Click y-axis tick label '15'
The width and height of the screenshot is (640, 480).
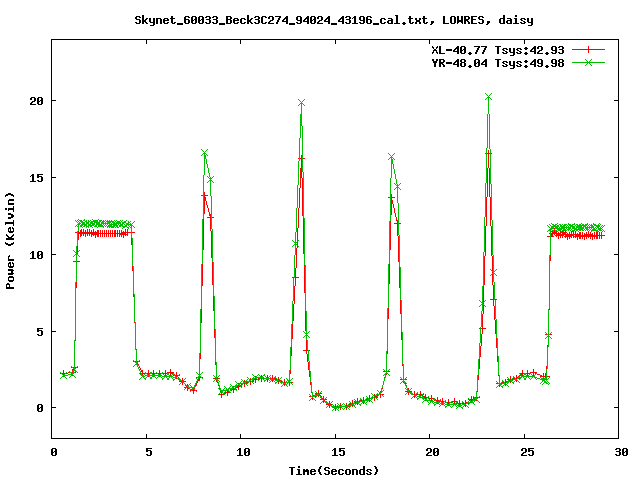click(36, 178)
